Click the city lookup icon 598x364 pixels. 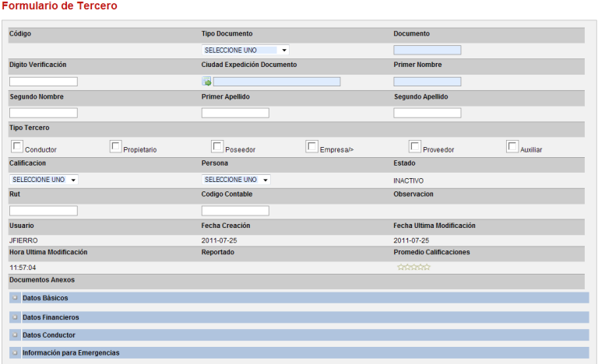(207, 82)
